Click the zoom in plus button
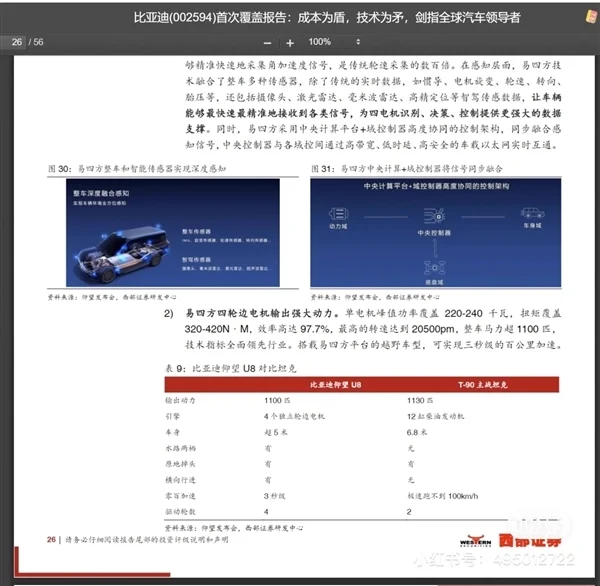The height and width of the screenshot is (586, 600). (290, 43)
